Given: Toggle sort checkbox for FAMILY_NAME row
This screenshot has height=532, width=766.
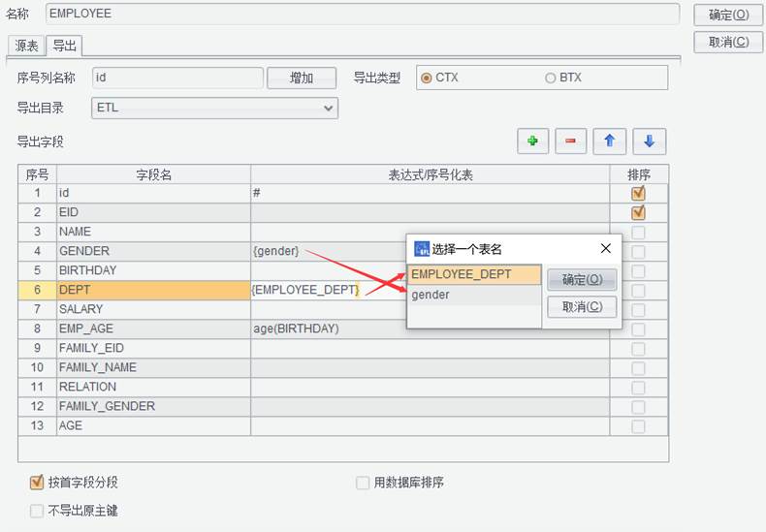Looking at the screenshot, I should click(x=638, y=368).
